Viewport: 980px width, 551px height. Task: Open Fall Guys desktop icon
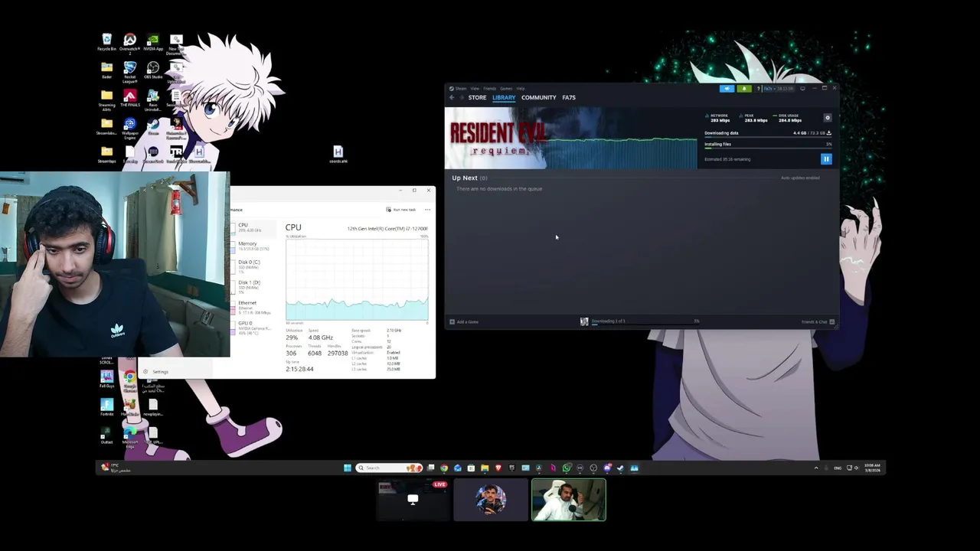point(106,379)
